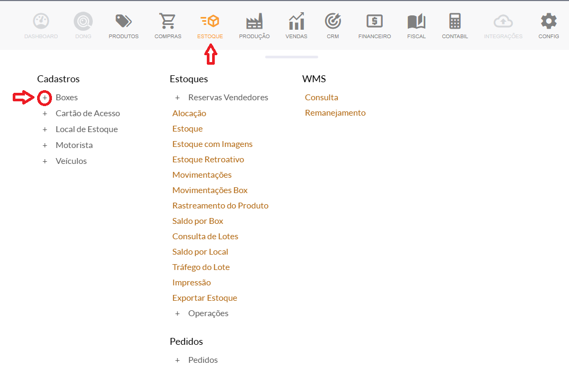The width and height of the screenshot is (569, 392).
Task: Open the Produtos tag icon
Action: click(x=124, y=22)
